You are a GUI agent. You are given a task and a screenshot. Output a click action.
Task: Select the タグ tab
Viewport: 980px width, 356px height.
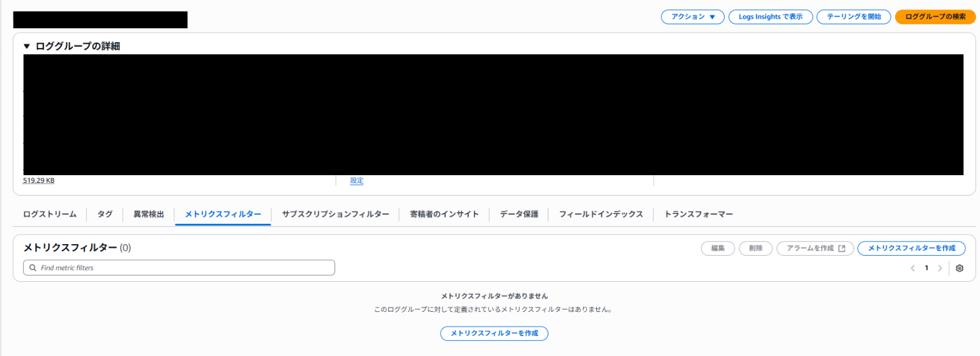tap(105, 214)
